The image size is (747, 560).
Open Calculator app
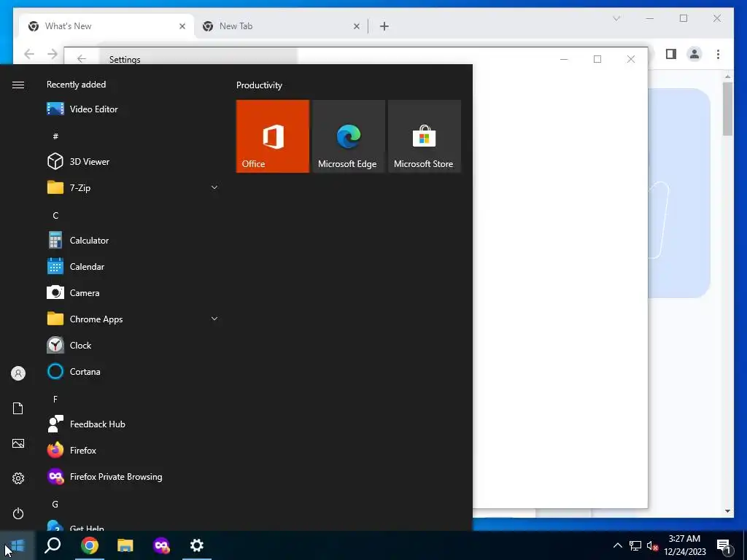pos(133,241)
